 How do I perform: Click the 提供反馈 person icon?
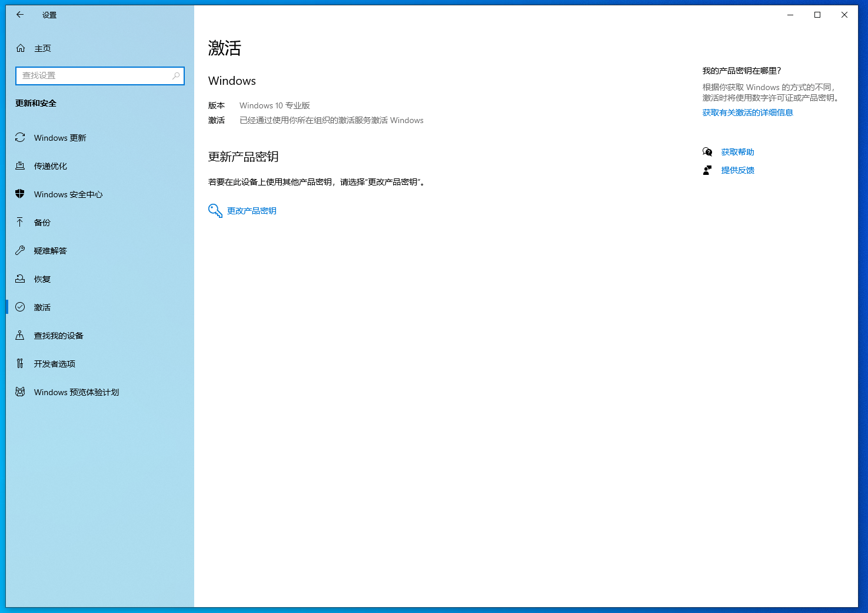pyautogui.click(x=707, y=170)
